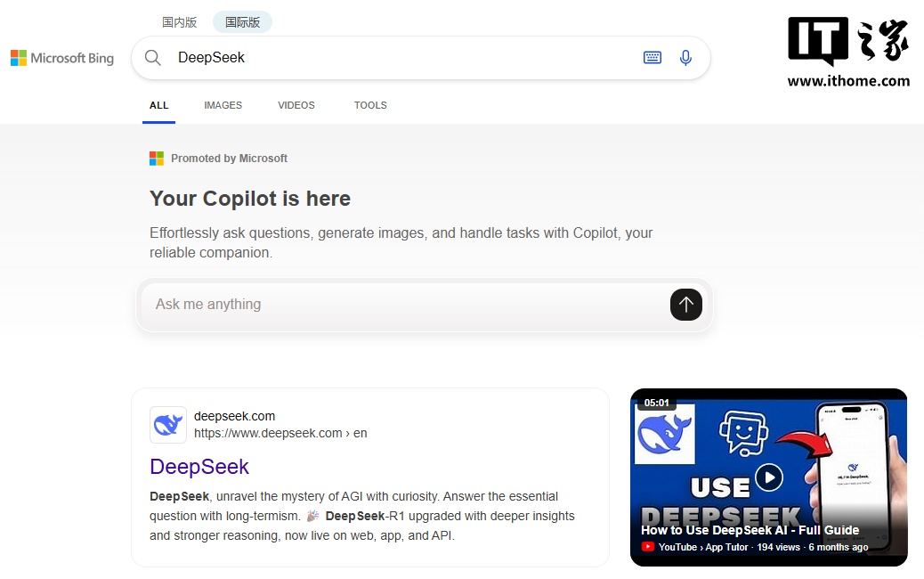Click the Microsoft logo beside Promoted by Microsoft
This screenshot has width=924, height=579.
(x=157, y=158)
